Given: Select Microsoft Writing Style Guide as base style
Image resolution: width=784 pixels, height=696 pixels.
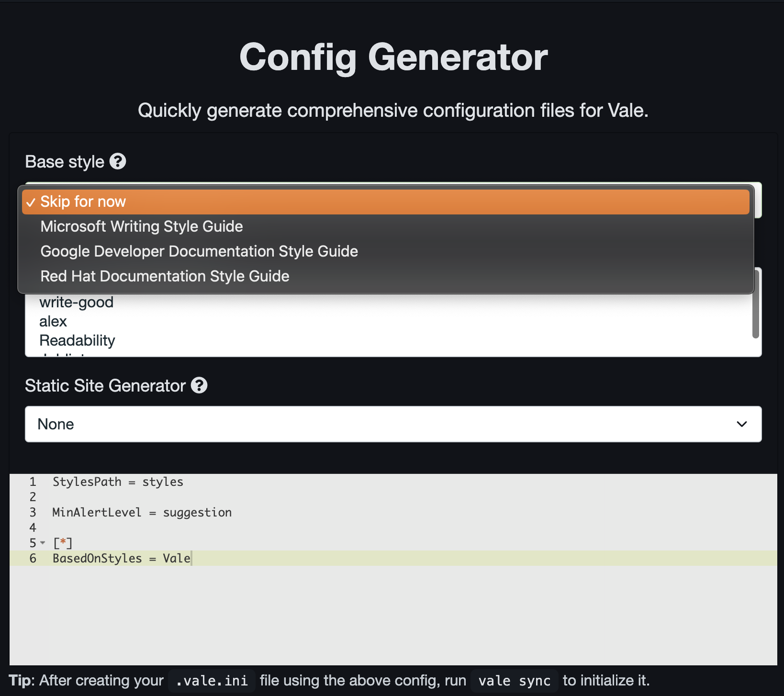Looking at the screenshot, I should (x=142, y=226).
